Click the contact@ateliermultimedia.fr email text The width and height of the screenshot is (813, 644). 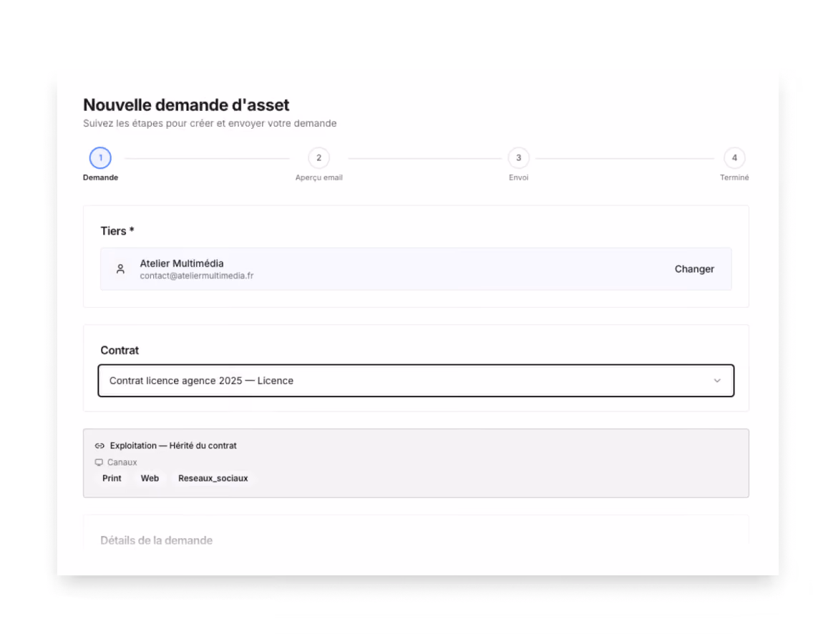197,276
